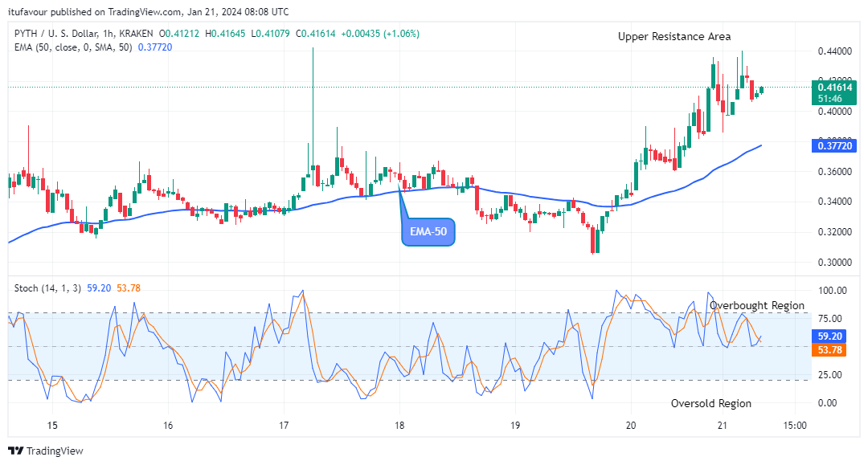Viewport: 868px width, 465px height.
Task: Click the high value H0.41645 in header
Action: pos(225,34)
